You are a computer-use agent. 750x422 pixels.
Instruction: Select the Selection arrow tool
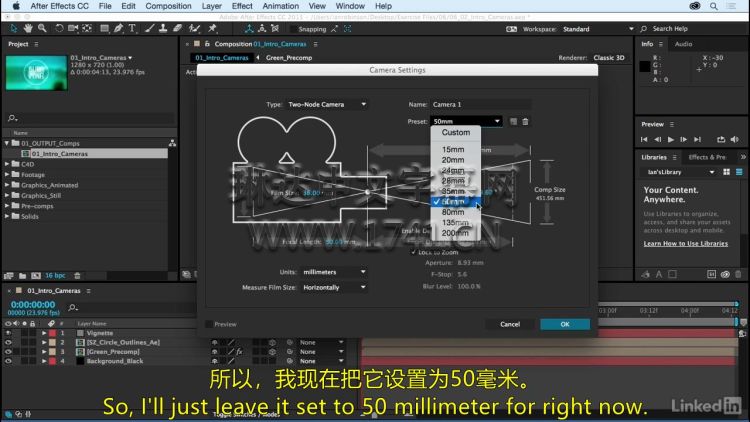pos(13,29)
